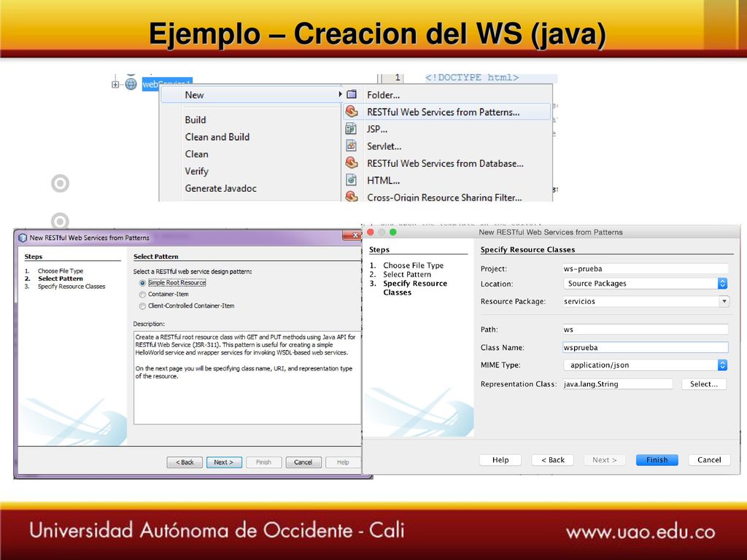Viewport: 747px width, 560px height.
Task: Click Build in context menu
Action: pos(196,120)
